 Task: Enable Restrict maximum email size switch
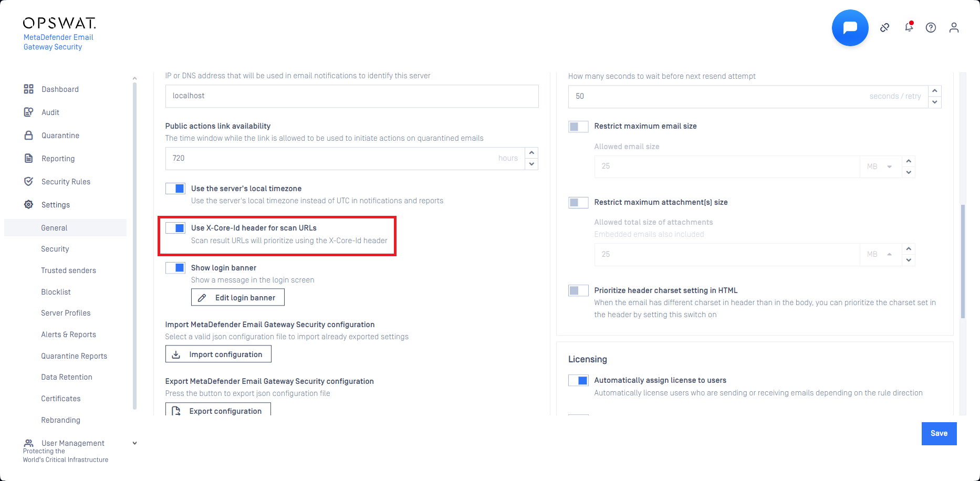click(x=578, y=127)
